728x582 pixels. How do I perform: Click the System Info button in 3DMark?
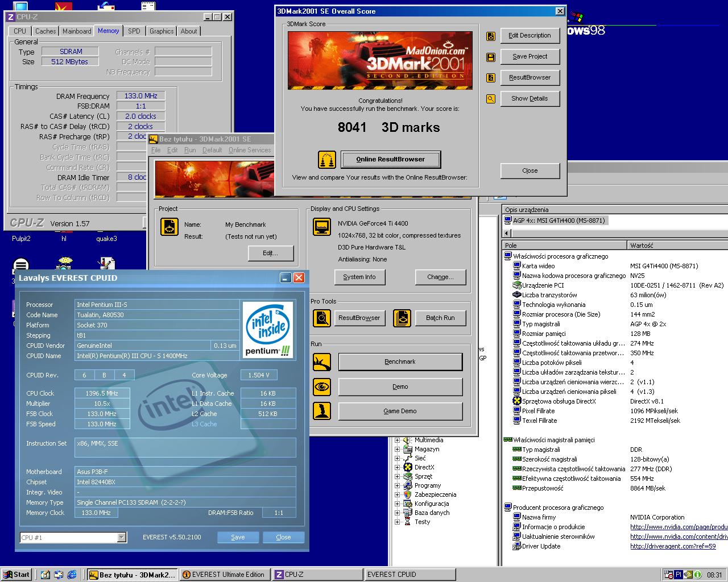pyautogui.click(x=359, y=277)
